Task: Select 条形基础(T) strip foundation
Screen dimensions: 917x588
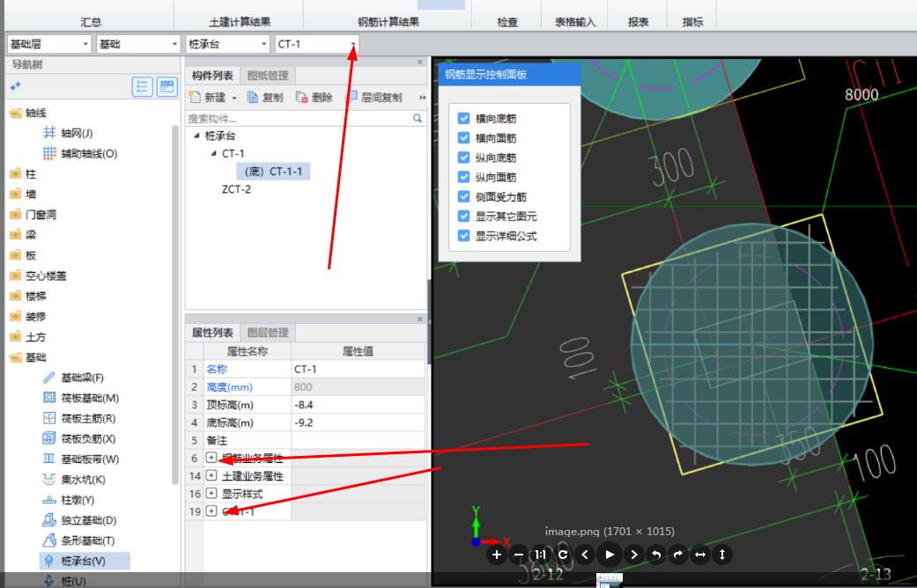Action: point(79,540)
